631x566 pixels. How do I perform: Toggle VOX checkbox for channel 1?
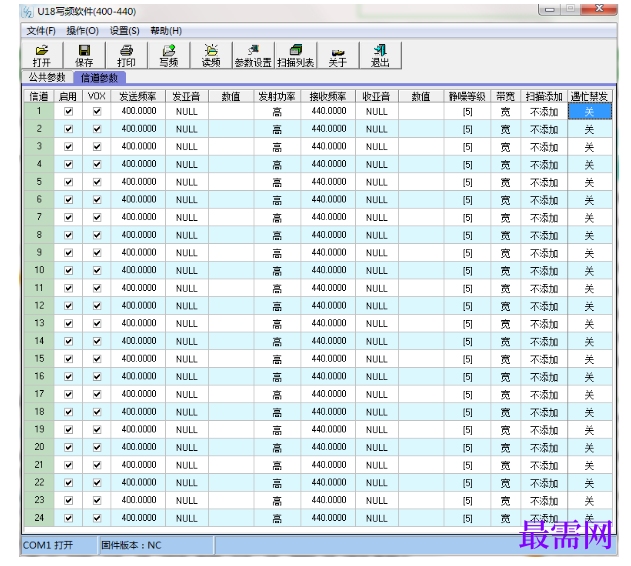point(97,112)
